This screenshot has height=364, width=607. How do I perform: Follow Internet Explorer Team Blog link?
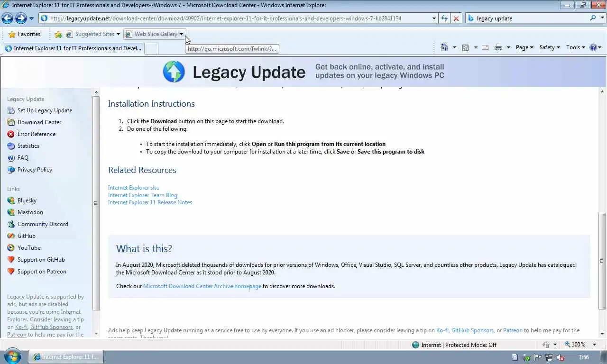point(143,195)
